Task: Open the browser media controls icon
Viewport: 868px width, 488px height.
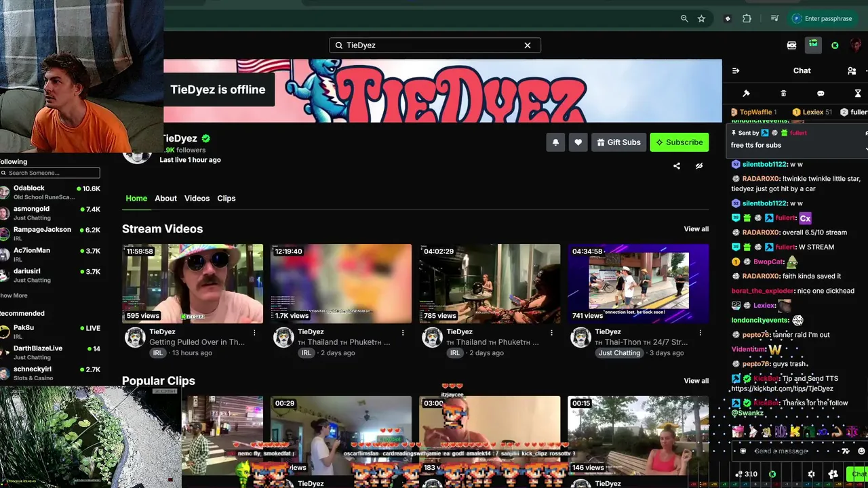Action: 774,19
